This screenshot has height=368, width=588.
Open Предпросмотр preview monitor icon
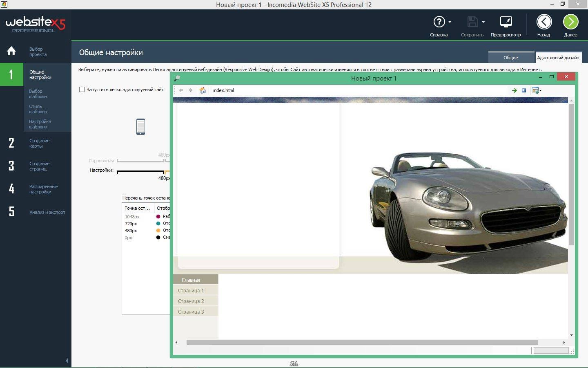coord(506,22)
